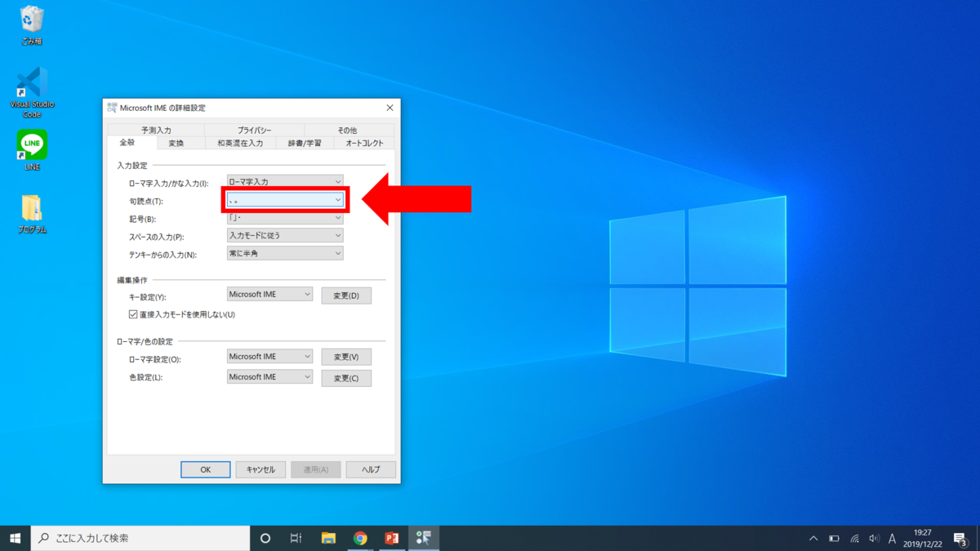Open Google Chrome from taskbar
The height and width of the screenshot is (551, 980).
(x=360, y=538)
